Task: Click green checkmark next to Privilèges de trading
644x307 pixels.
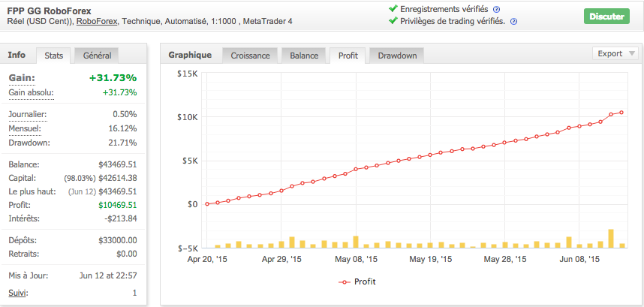Action: tap(393, 21)
